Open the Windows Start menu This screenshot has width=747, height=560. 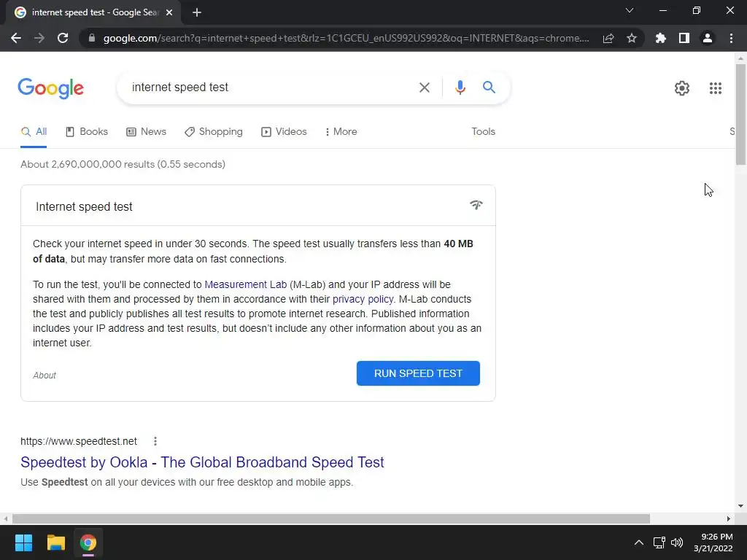click(x=23, y=542)
